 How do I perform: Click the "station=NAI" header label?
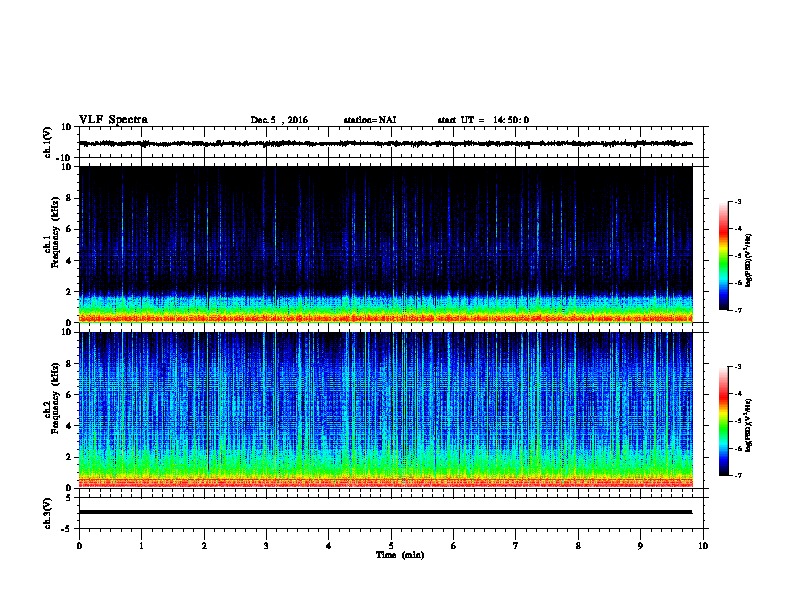click(x=370, y=120)
